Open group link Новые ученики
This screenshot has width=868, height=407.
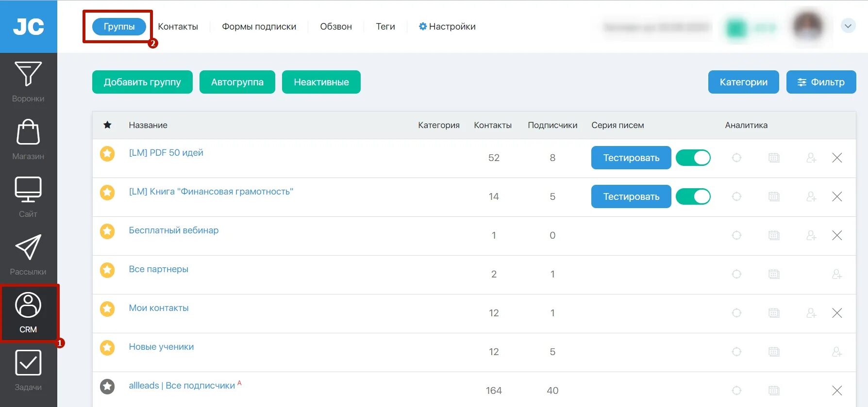161,346
